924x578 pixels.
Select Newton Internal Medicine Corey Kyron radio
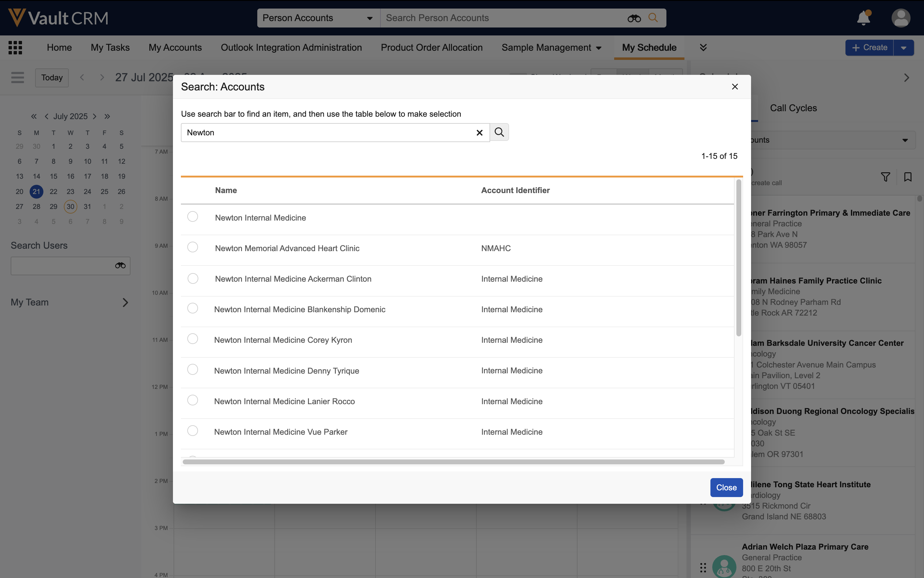pyautogui.click(x=193, y=339)
